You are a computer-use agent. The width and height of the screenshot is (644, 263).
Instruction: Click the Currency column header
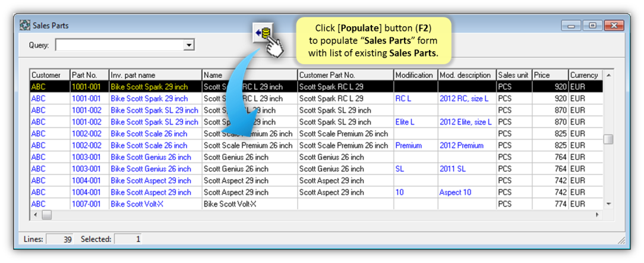pos(585,75)
